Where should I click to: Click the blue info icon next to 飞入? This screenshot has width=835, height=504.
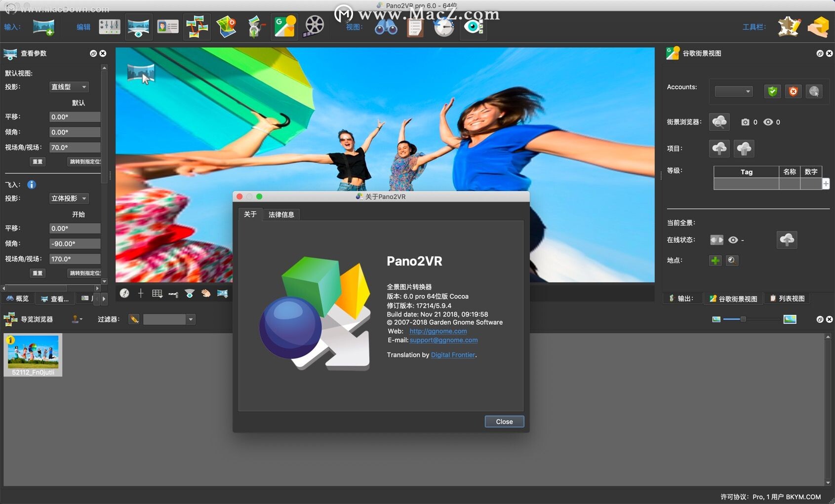point(32,185)
